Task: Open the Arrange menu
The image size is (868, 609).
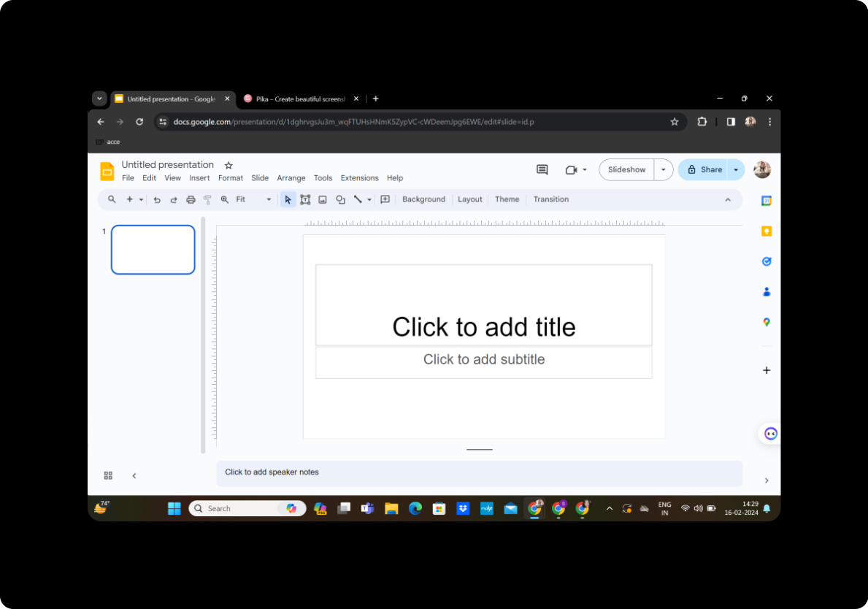Action: [291, 177]
